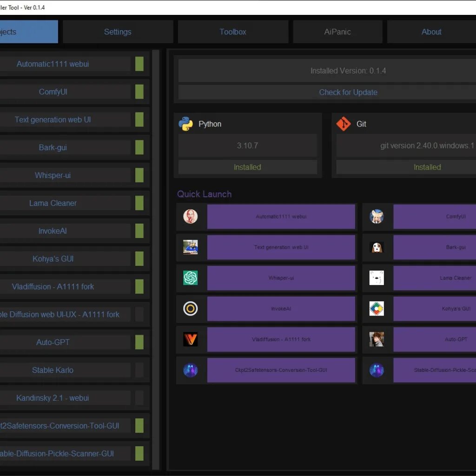
Task: Switch to the About tab
Action: 431,32
